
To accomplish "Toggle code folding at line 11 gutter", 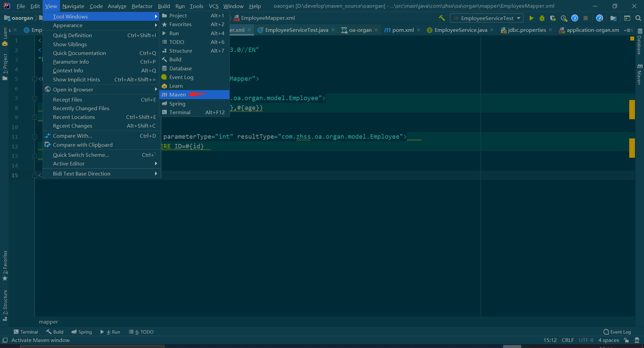I will coord(35,137).
